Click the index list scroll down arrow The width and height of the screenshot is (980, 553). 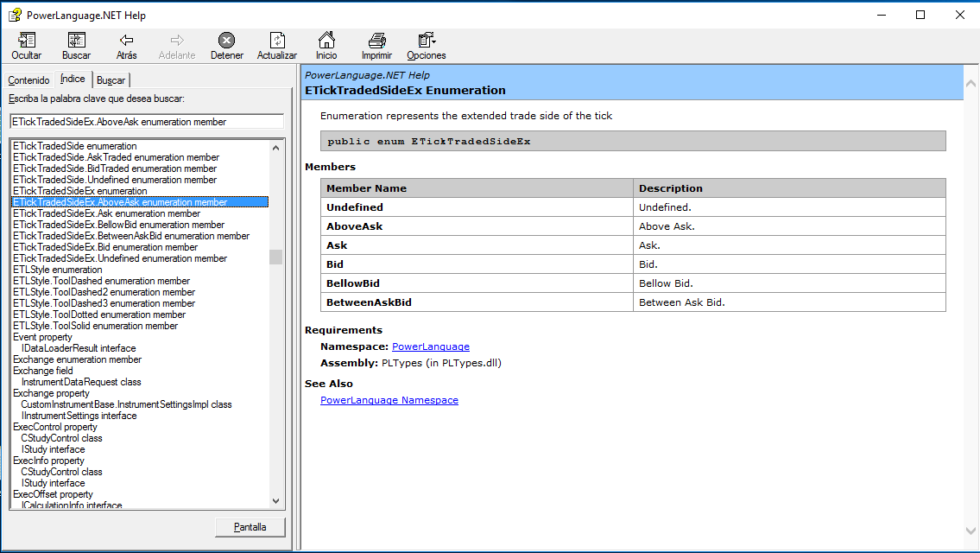coord(275,501)
